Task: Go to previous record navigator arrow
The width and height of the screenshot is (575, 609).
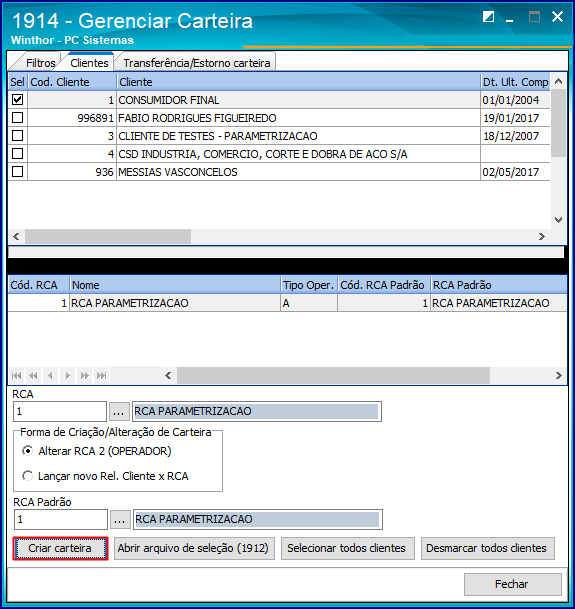Action: 50,376
